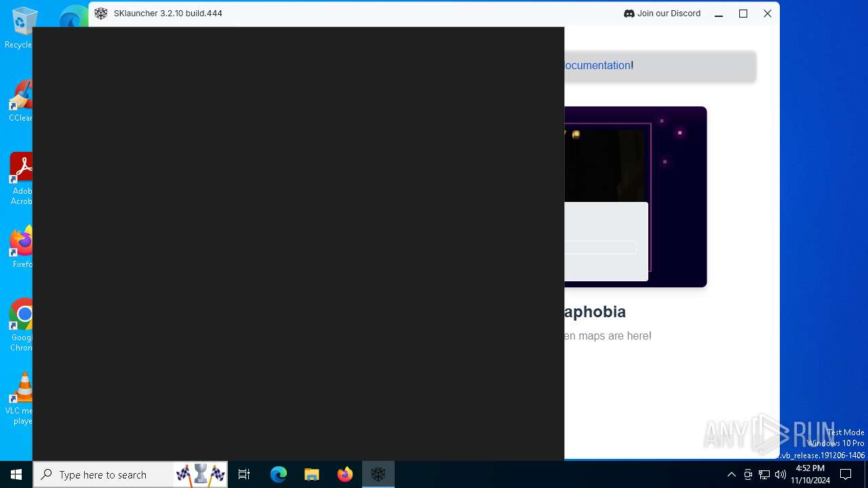
Task: Open the volume control tray icon
Action: tap(781, 474)
